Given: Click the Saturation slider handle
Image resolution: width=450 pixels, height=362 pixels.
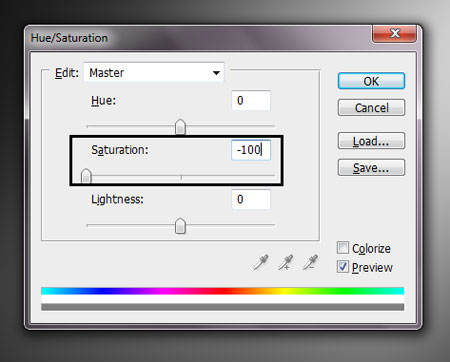Looking at the screenshot, I should [86, 176].
